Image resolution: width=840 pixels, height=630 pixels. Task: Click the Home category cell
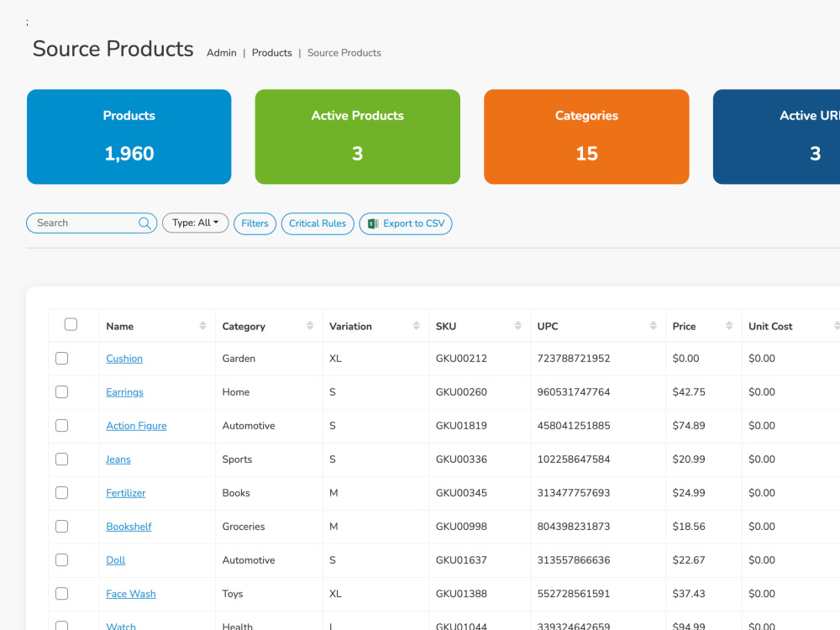click(x=236, y=392)
